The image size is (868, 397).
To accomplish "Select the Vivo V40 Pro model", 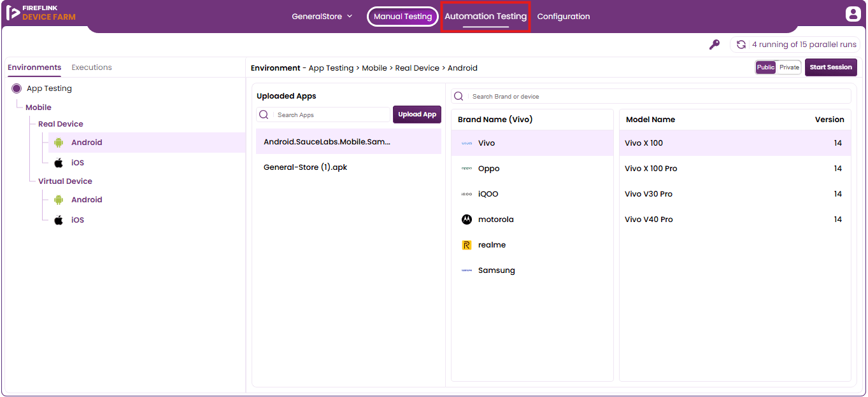I will pyautogui.click(x=735, y=219).
